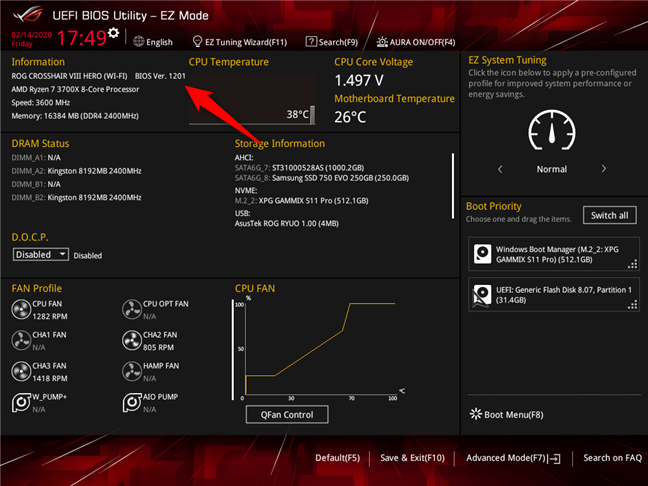Click the CPU OPT FAN icon
The image size is (648, 486).
132,310
